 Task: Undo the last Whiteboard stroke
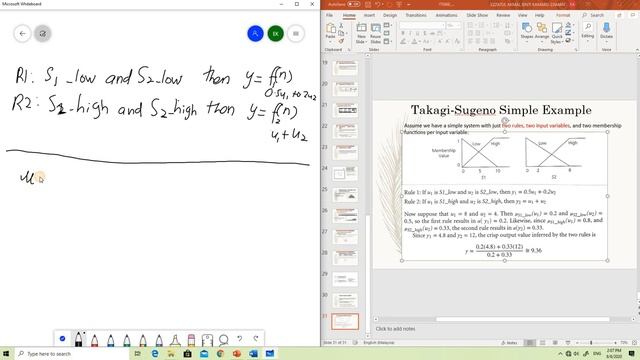(240, 338)
